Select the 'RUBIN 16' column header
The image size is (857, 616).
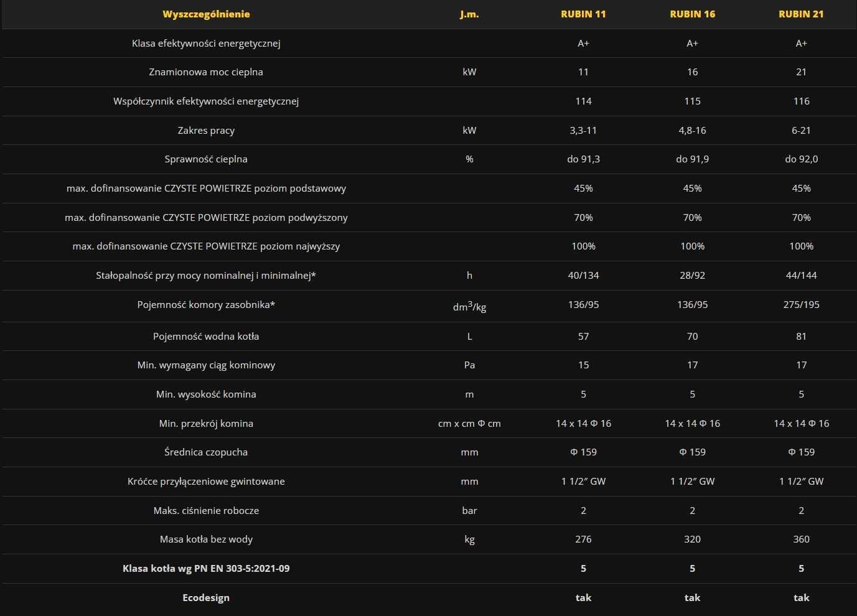(692, 14)
